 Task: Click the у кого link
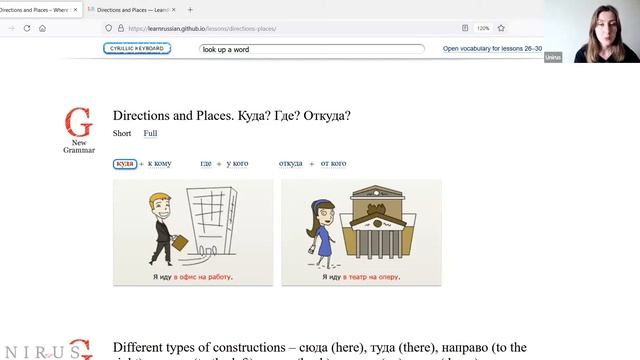pos(237,164)
